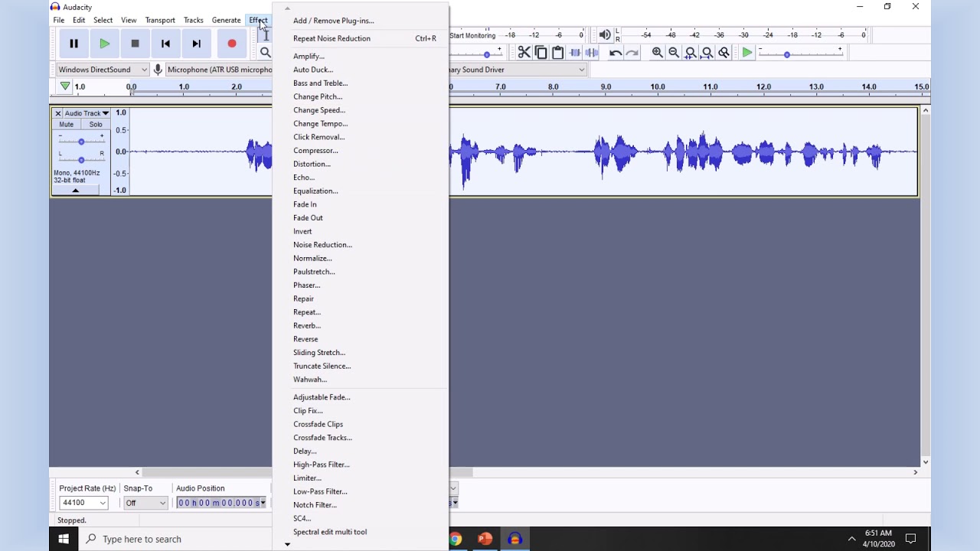Viewport: 980px width, 551px height.
Task: Close the Audio Track with X
Action: click(x=57, y=113)
